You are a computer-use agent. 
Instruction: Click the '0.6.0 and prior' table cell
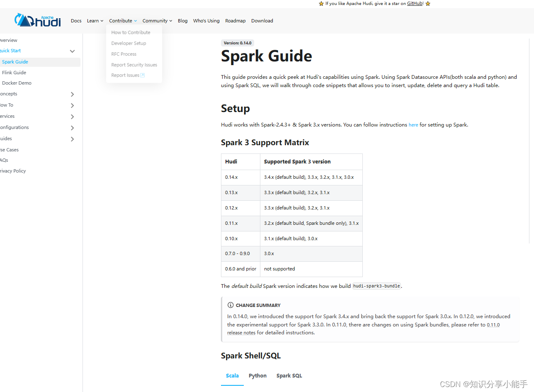240,269
